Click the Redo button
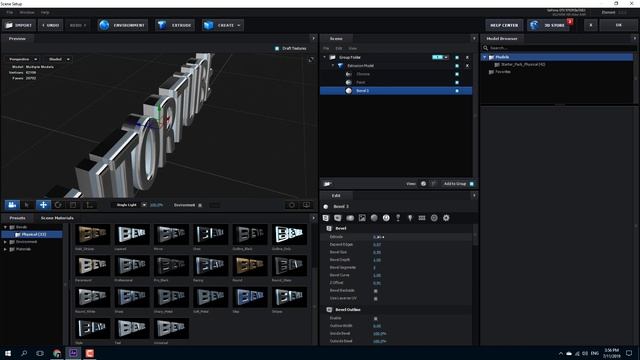The image size is (640, 360). click(78, 25)
